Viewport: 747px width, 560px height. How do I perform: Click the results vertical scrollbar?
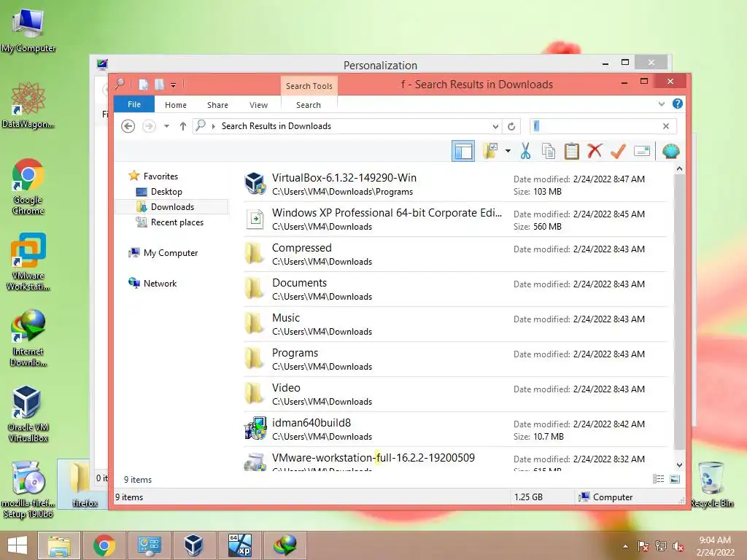[679, 311]
